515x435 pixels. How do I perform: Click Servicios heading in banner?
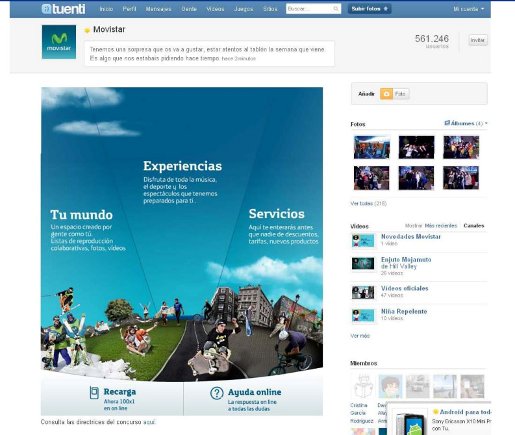tap(277, 214)
